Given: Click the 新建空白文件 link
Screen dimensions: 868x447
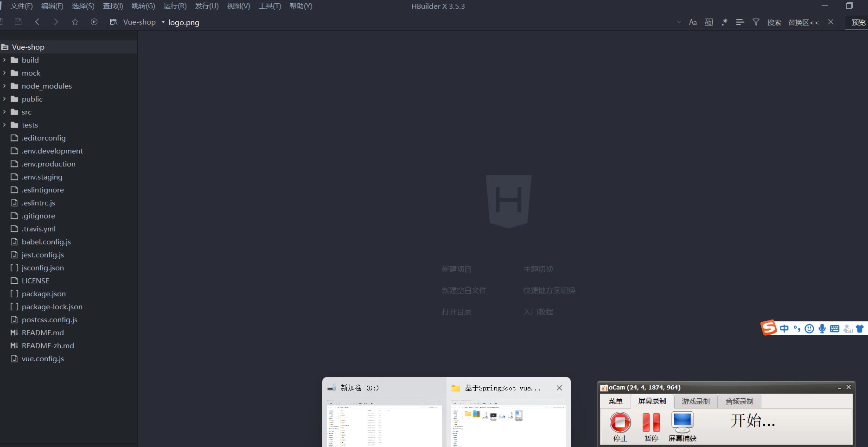Looking at the screenshot, I should tap(464, 290).
